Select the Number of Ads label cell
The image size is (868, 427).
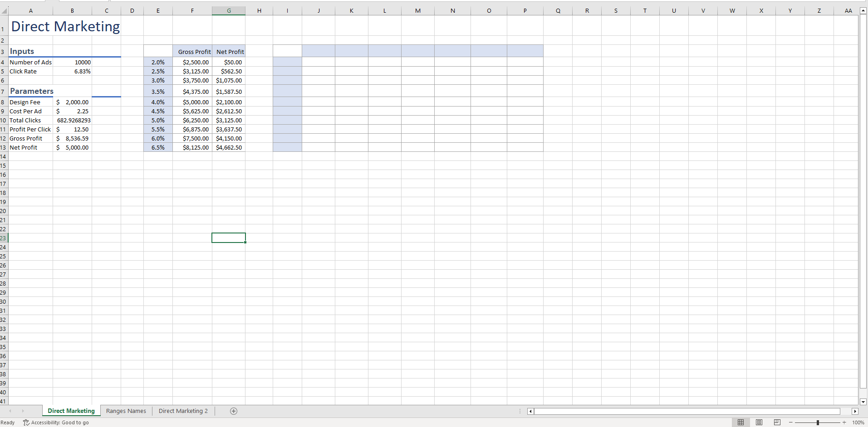pos(30,62)
